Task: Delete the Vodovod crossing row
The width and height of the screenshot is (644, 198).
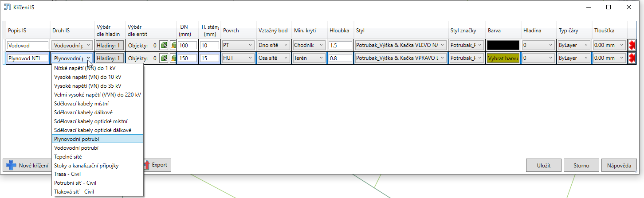Action: click(632, 45)
